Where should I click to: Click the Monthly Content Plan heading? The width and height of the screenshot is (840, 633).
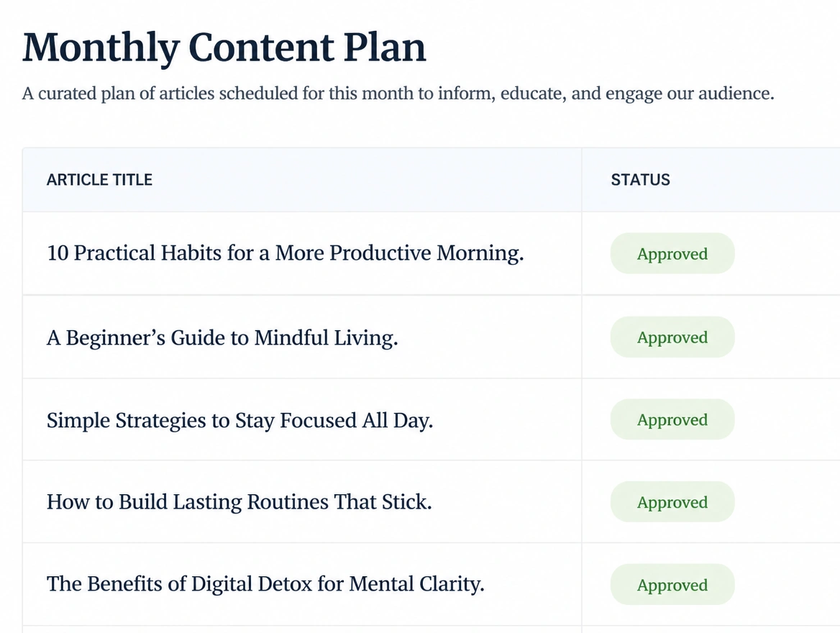pos(224,47)
